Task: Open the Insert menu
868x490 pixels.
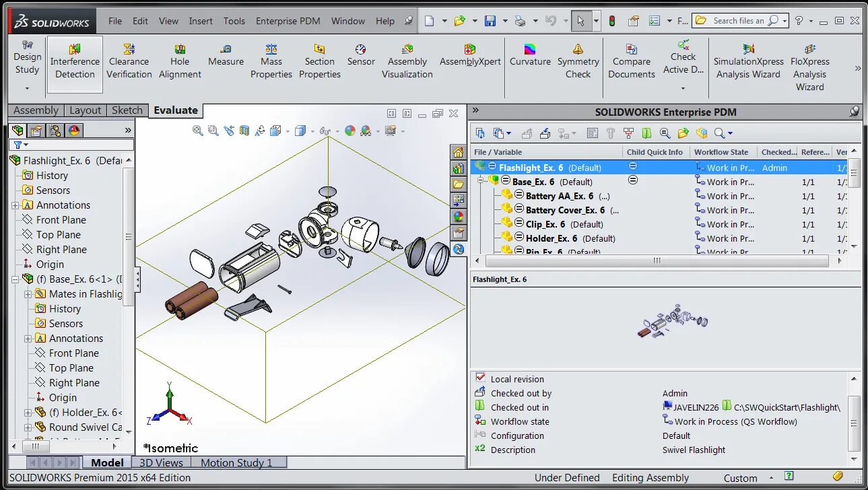Action: coord(201,21)
